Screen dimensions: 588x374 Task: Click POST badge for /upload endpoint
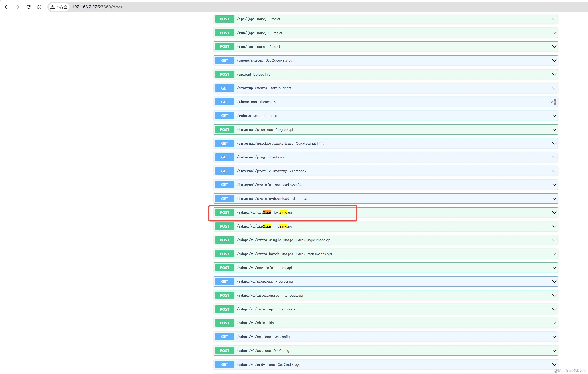coord(224,74)
